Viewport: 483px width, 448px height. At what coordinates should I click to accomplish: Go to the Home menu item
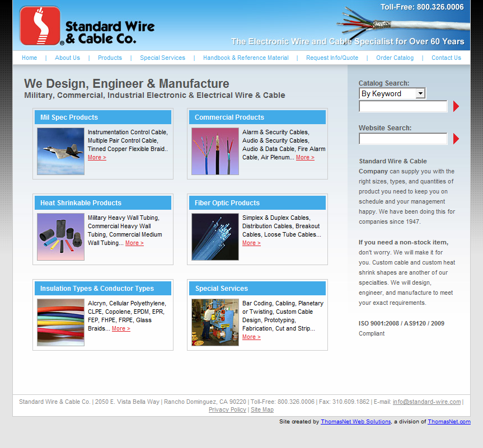(29, 58)
